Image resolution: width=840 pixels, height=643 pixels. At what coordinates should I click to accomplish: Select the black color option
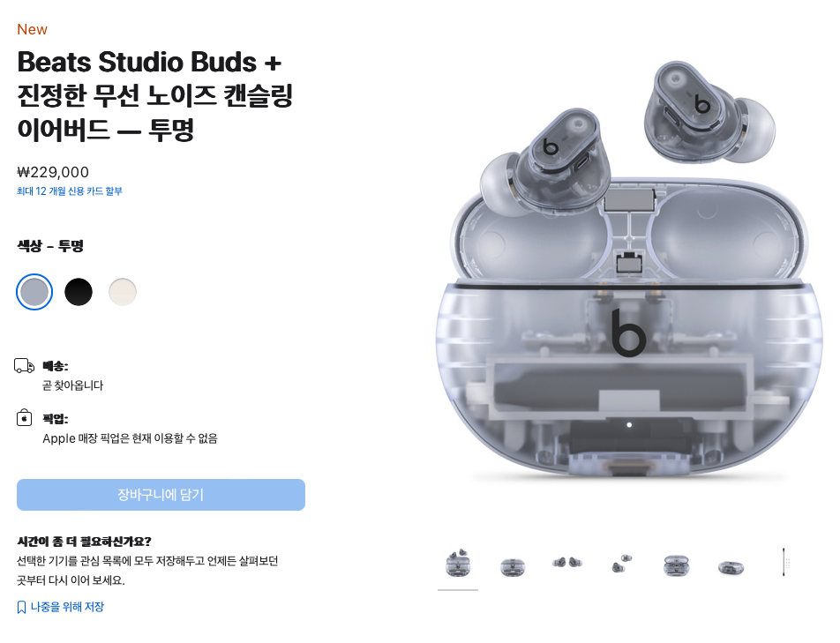[79, 292]
